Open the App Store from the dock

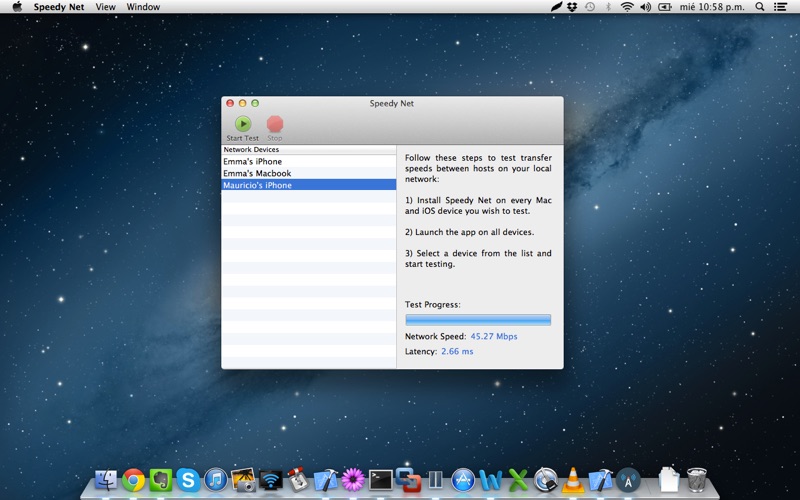[x=463, y=480]
